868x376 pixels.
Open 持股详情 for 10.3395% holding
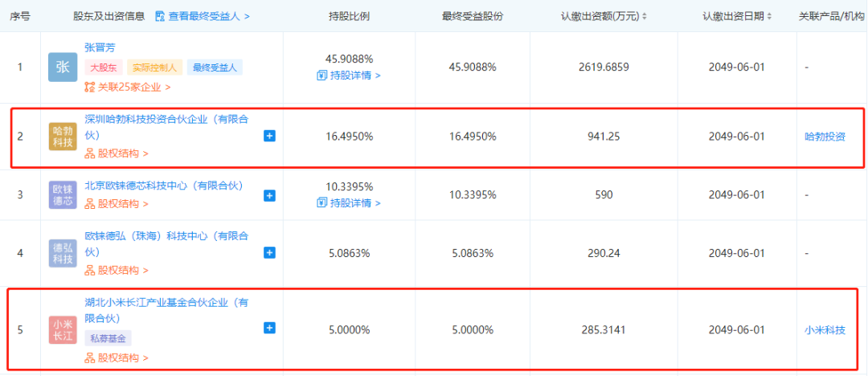point(354,203)
